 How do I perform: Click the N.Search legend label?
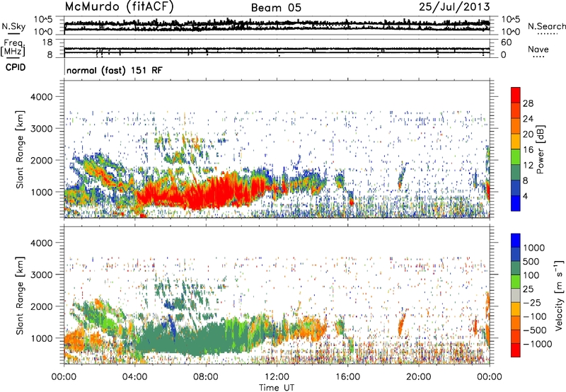pyautogui.click(x=546, y=26)
